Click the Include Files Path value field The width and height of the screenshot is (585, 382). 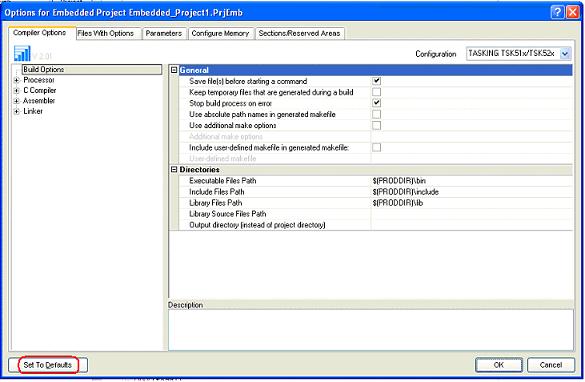tap(472, 192)
